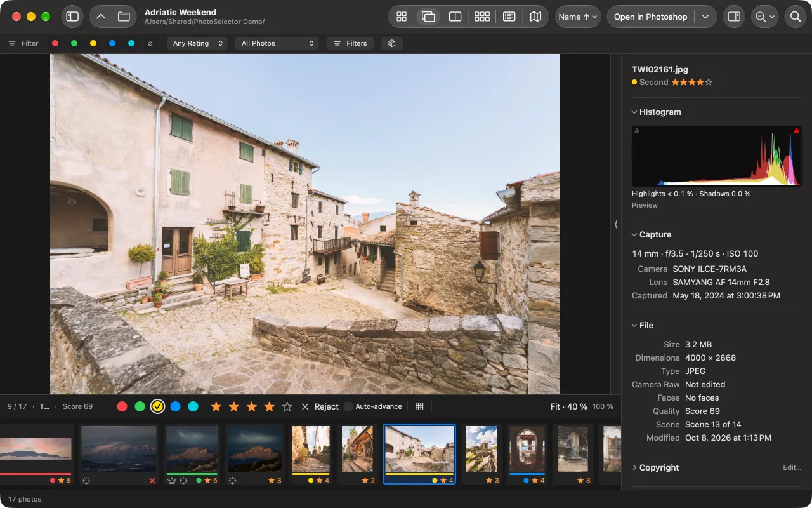The height and width of the screenshot is (508, 812).
Task: Filter photos by cyan label
Action: pyautogui.click(x=131, y=43)
